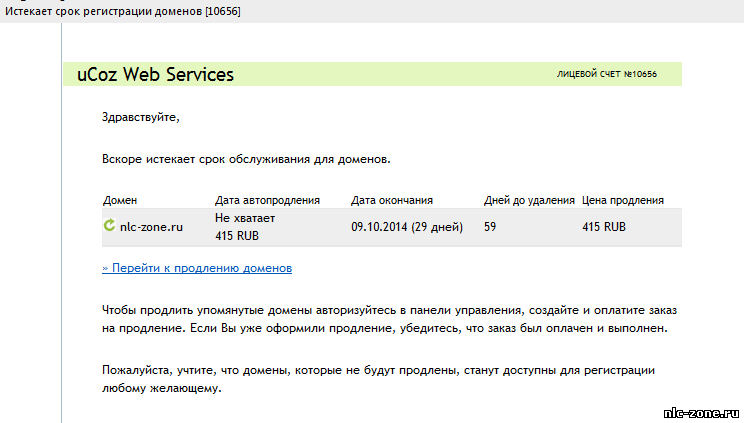Click the Домен column header
Image resolution: width=744 pixels, height=423 pixels.
pos(120,200)
